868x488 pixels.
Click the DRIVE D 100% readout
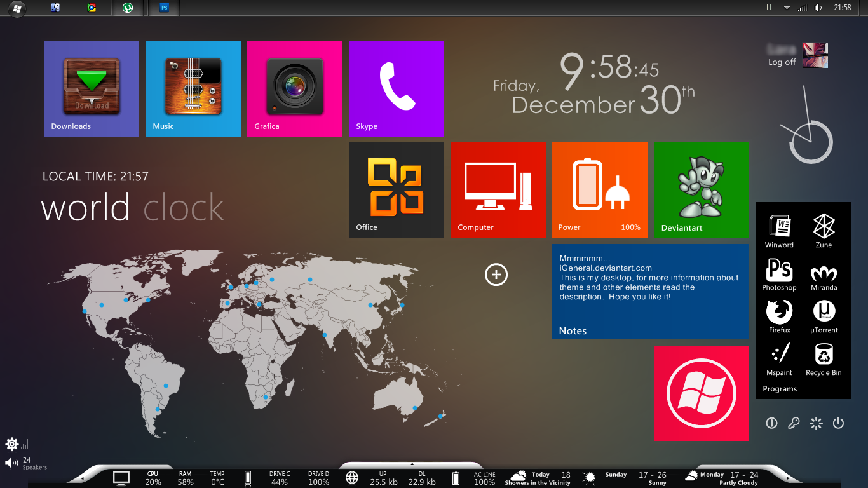pos(319,478)
